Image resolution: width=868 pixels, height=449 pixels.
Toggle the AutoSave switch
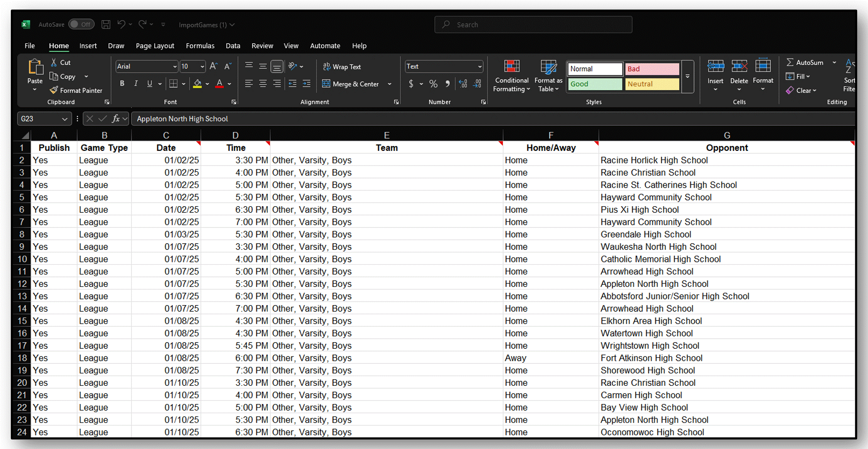(x=82, y=25)
